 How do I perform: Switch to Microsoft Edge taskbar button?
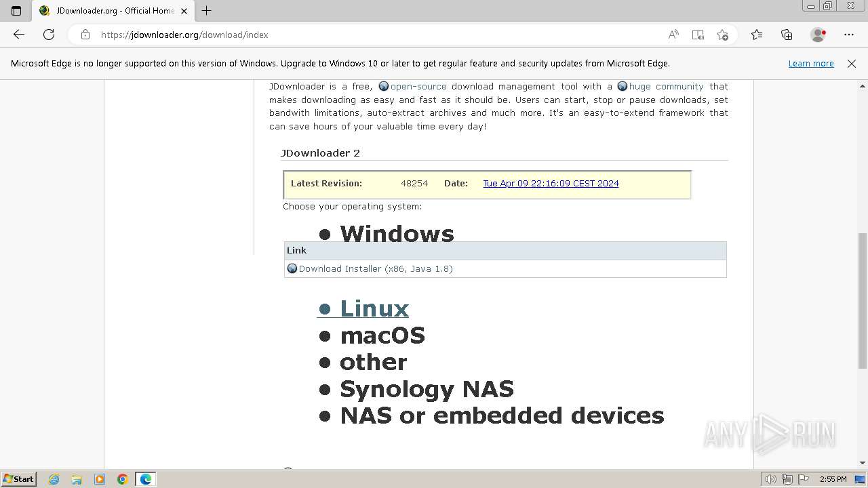[146, 479]
